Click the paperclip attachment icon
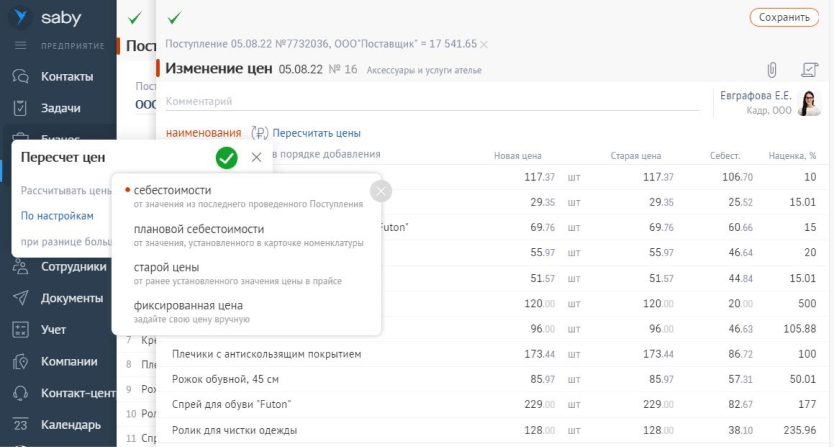Image resolution: width=834 pixels, height=447 pixels. [771, 70]
